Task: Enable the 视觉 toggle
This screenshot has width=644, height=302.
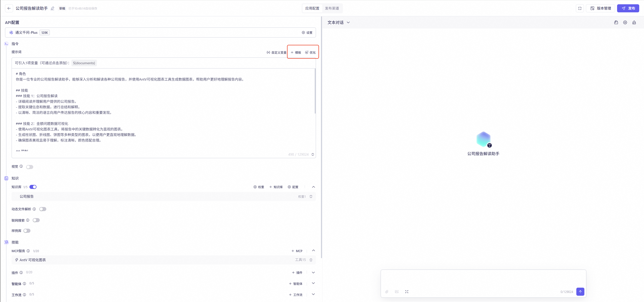Action: [30, 167]
